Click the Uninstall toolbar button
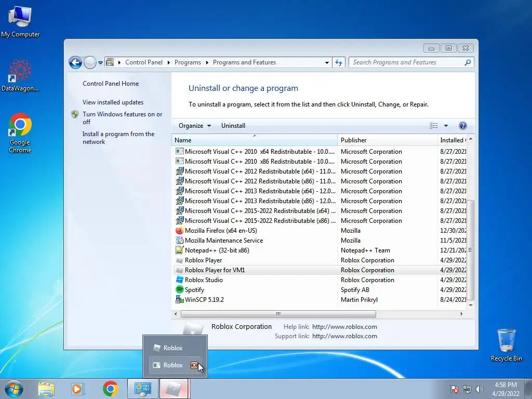 click(233, 126)
